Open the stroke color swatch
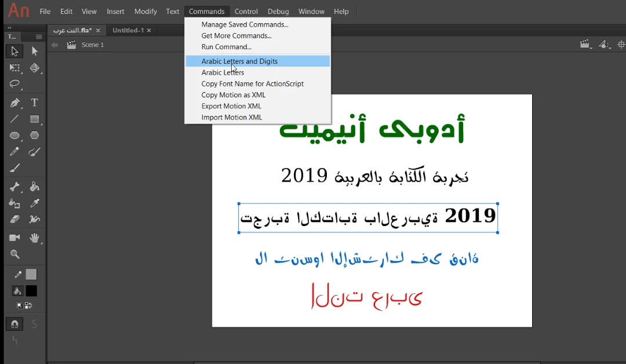Viewport: 626px width, 364px height. (31, 274)
